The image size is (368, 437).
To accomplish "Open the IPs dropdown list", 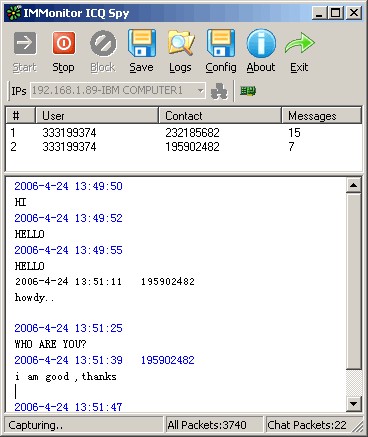I will (200, 91).
